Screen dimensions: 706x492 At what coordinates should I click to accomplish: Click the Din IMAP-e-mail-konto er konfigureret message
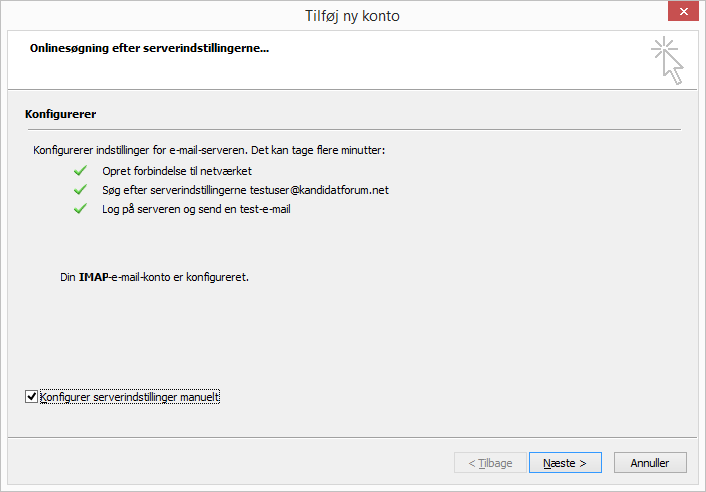[154, 277]
